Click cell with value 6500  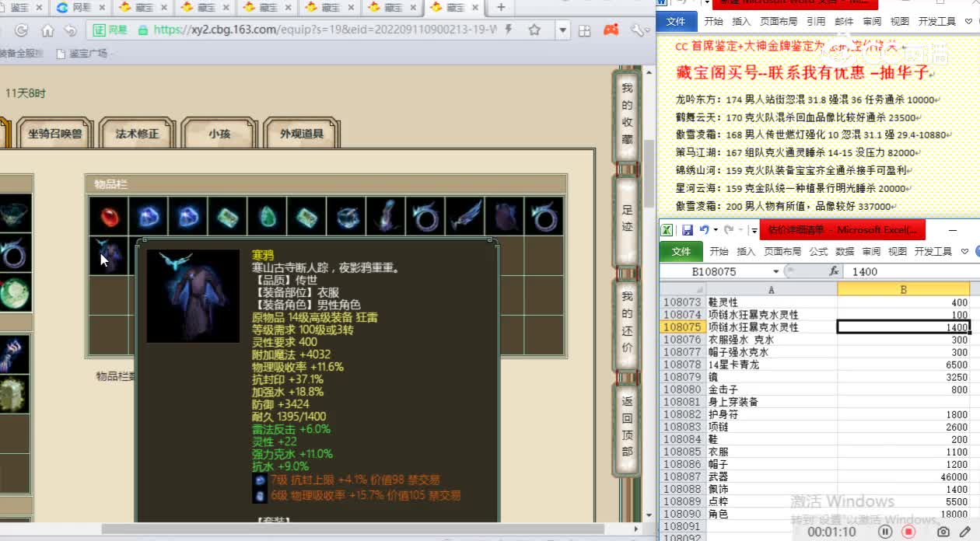(904, 365)
